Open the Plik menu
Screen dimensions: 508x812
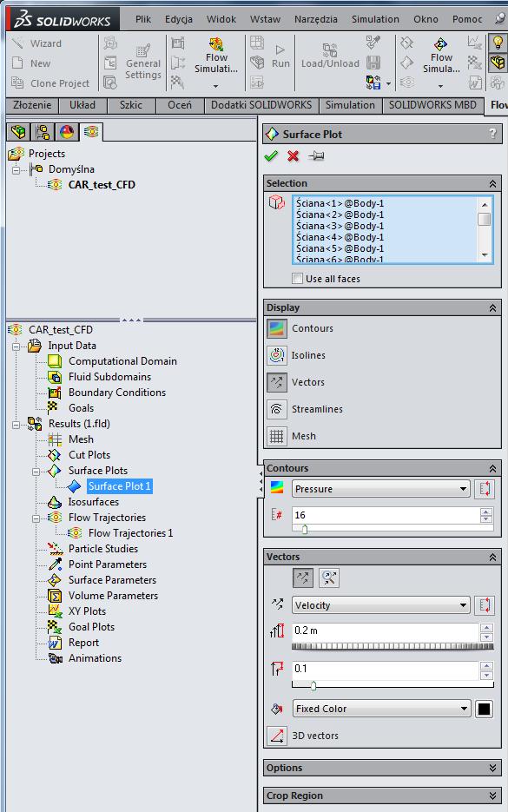(x=143, y=19)
